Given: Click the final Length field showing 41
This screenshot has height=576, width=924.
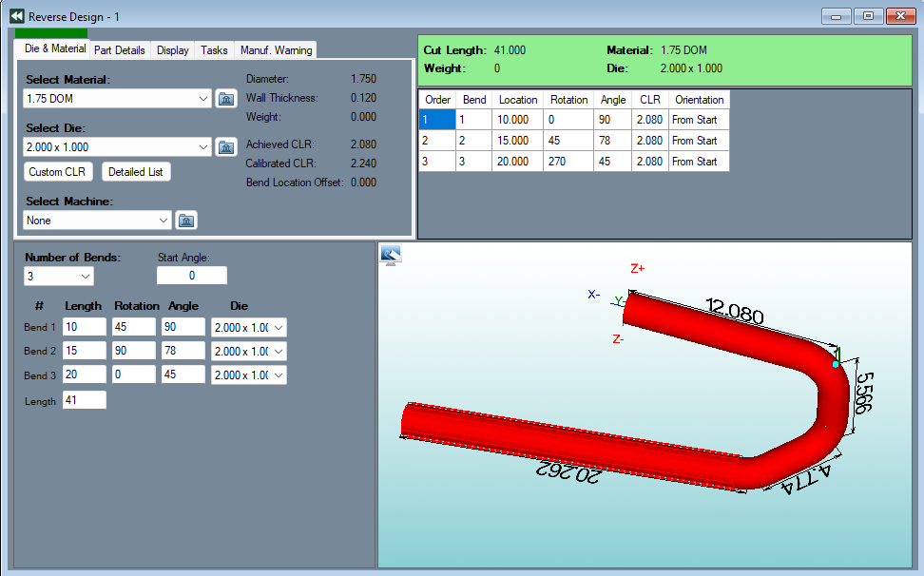Looking at the screenshot, I should point(85,400).
